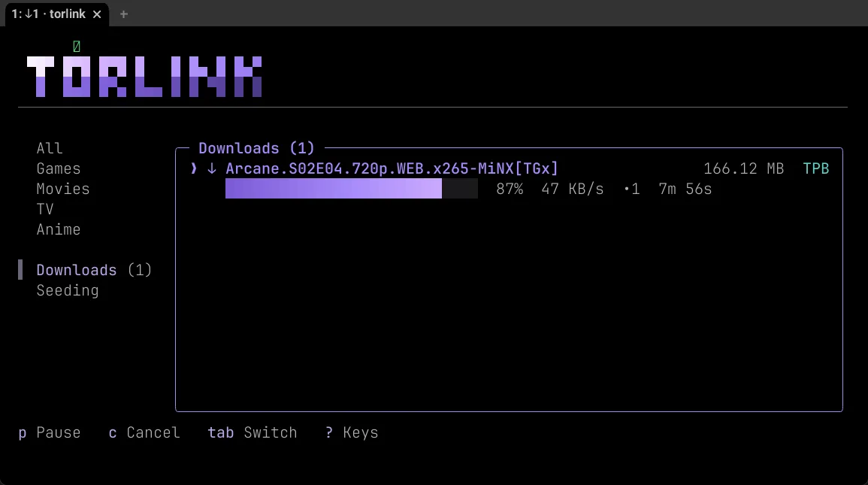This screenshot has width=868, height=485.
Task: Click the download arrow icon beside Arcane
Action: (x=211, y=168)
